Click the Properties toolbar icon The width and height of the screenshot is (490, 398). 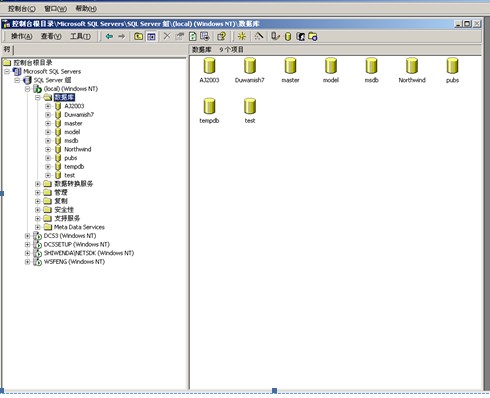180,36
